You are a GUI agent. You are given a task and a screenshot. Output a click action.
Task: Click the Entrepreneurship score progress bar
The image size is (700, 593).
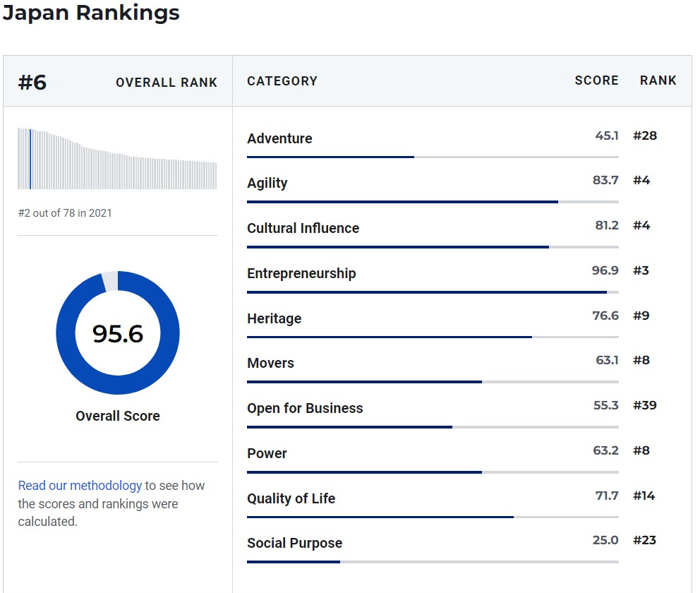(x=432, y=292)
